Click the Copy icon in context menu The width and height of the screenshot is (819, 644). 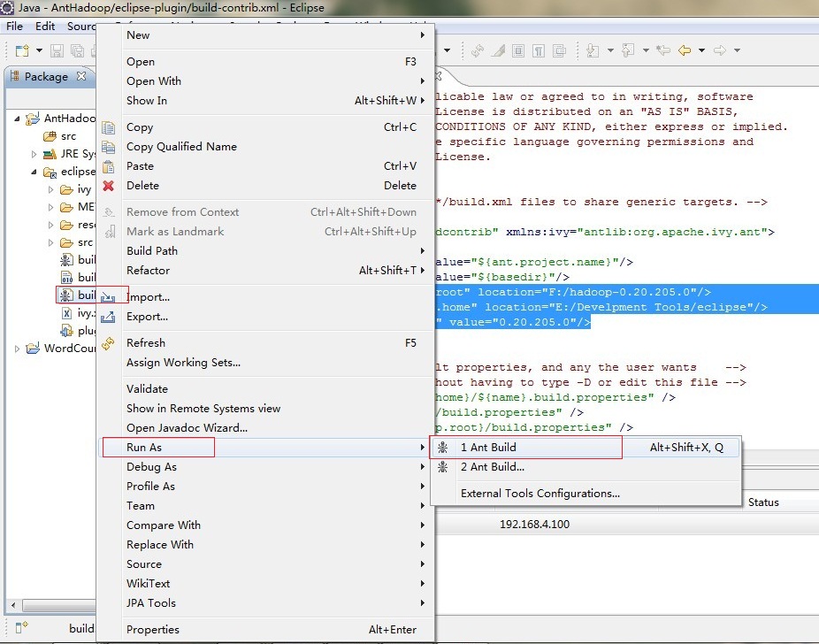click(x=108, y=127)
